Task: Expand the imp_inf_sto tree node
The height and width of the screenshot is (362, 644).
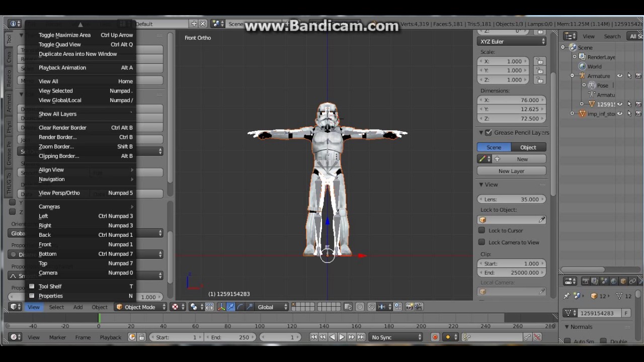Action: [x=572, y=114]
